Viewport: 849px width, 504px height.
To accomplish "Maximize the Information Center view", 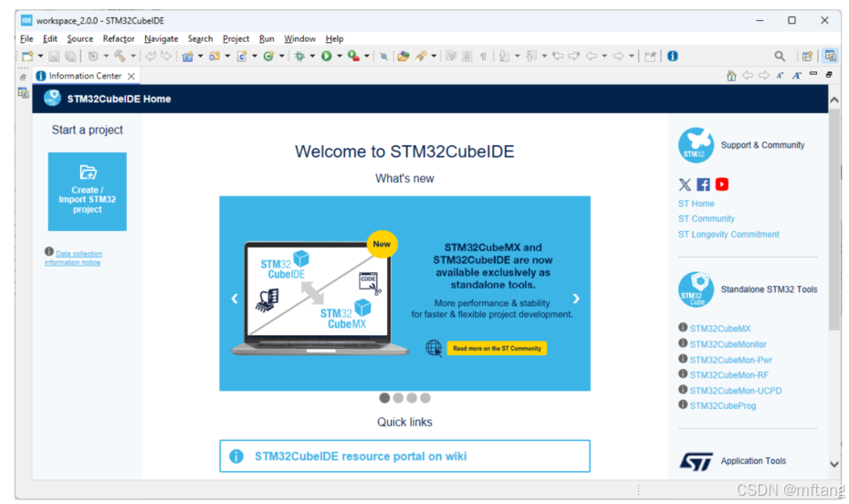I will coord(829,75).
